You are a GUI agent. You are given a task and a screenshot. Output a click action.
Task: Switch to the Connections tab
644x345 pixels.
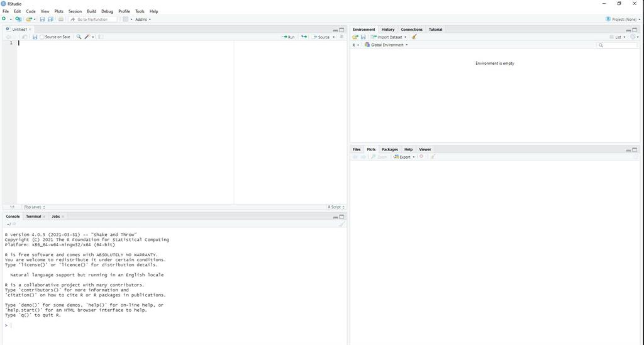coord(411,30)
